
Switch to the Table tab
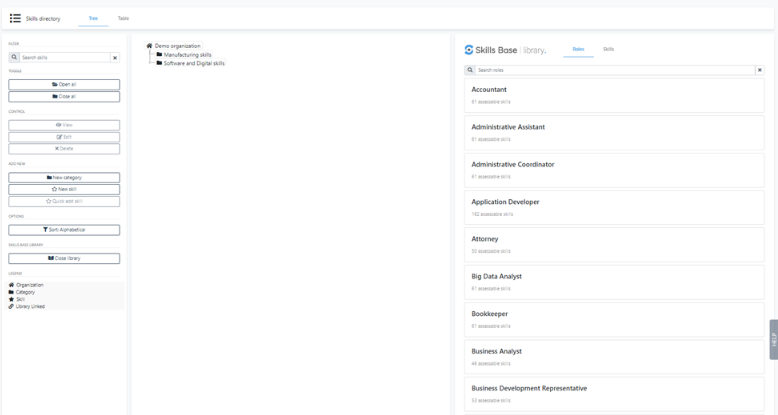(x=124, y=18)
